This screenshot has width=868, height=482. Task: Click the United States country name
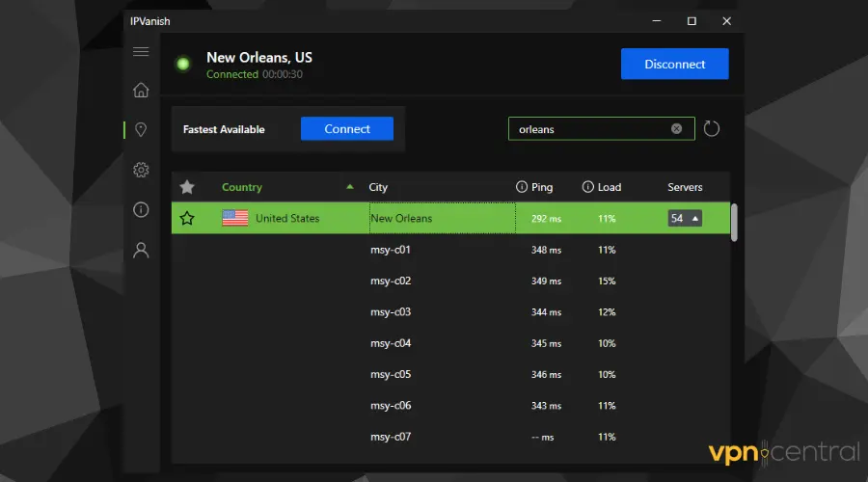click(x=287, y=218)
